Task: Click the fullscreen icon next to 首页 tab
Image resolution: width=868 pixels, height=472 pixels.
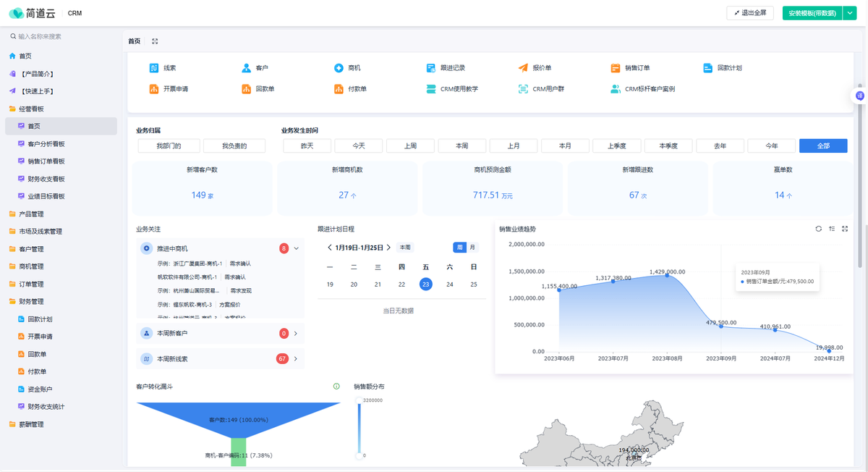Action: (x=155, y=42)
